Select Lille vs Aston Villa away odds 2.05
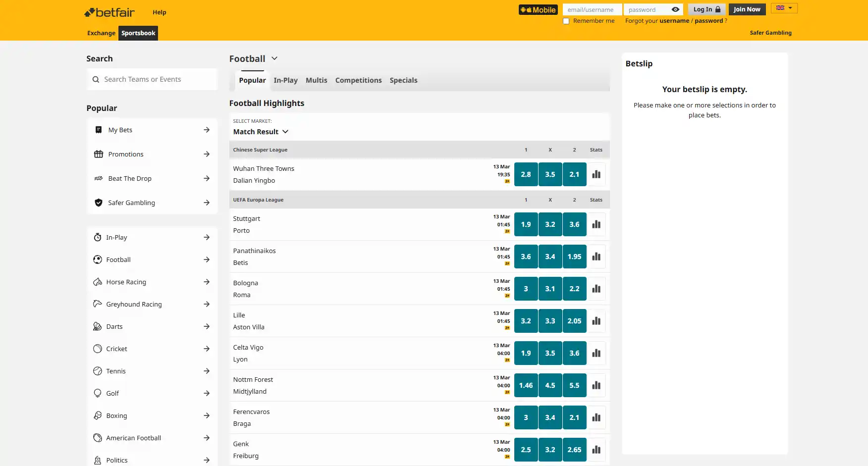The height and width of the screenshot is (466, 868). pyautogui.click(x=574, y=321)
